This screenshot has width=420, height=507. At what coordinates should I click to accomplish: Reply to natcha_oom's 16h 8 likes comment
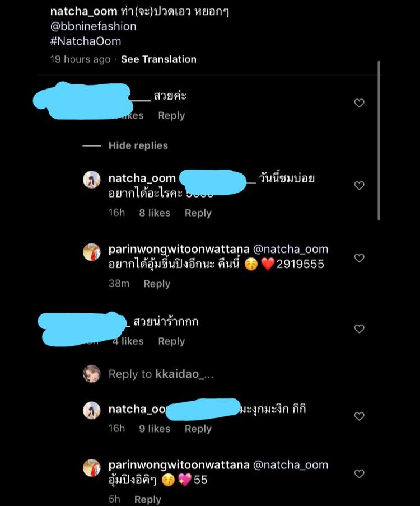click(x=198, y=213)
